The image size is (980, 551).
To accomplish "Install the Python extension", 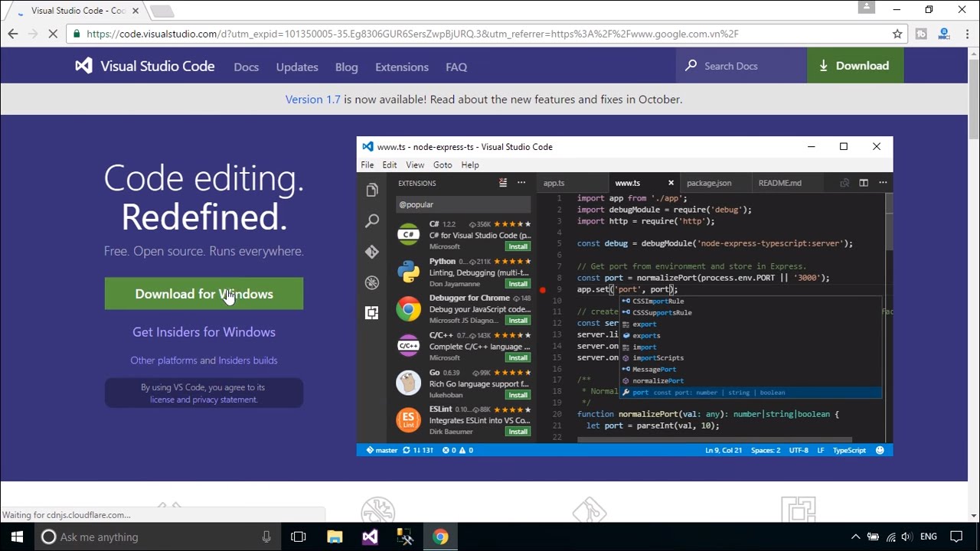I will pyautogui.click(x=518, y=283).
